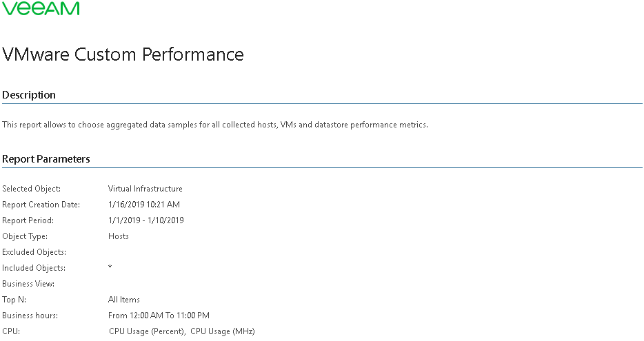
Task: Click the Report Period label
Action: coord(28,220)
